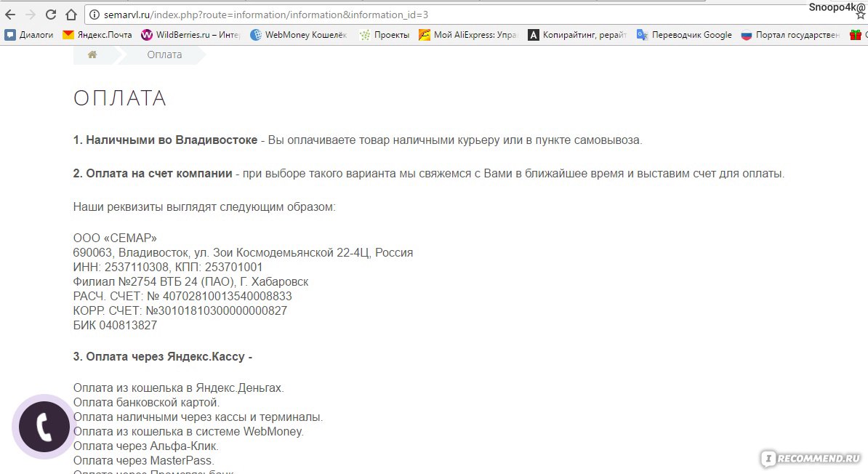
Task: View site info icon in address bar
Action: coord(95,15)
